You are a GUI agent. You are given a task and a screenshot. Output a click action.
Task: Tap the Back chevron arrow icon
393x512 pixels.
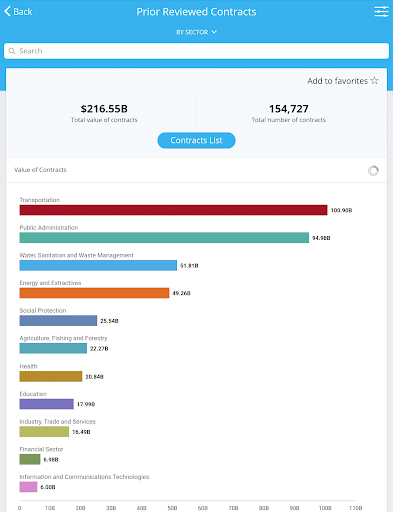tap(7, 11)
